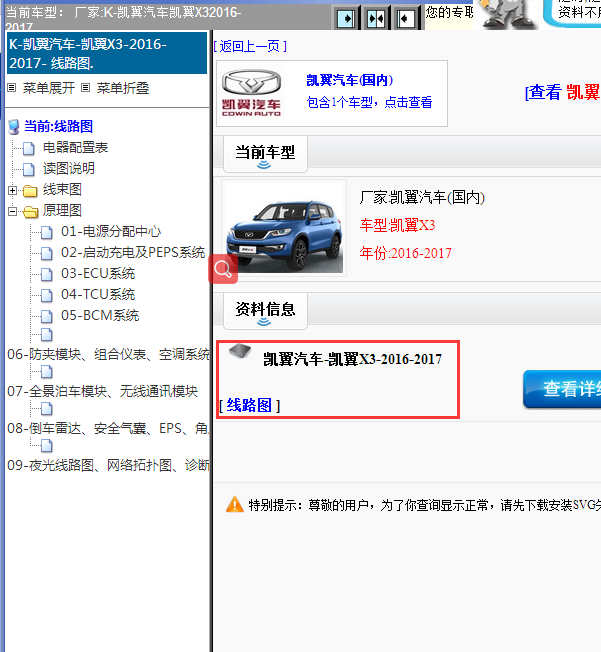Image resolution: width=601 pixels, height=652 pixels.
Task: Open the Cowin Auto brand logo
Action: (252, 93)
